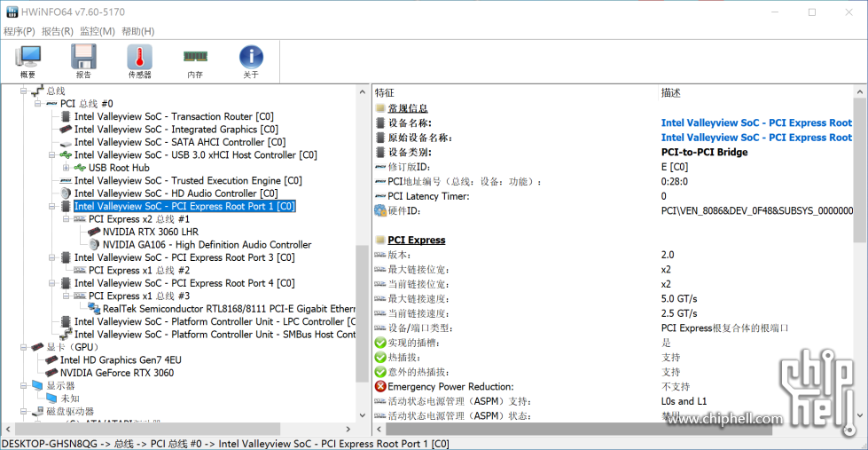This screenshot has height=450, width=868.
Task: Click the L0s and L1 ASPM value
Action: point(684,401)
